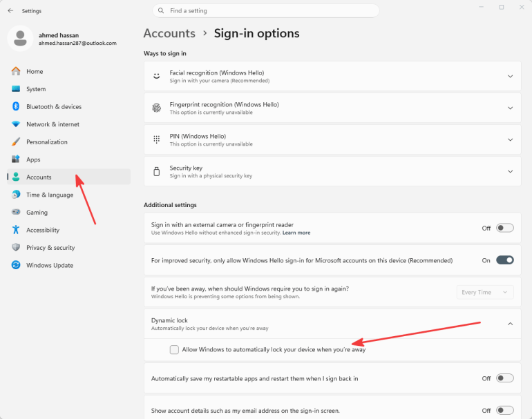Screen dimensions: 532x419
Task: Click the Personalization paintbrush icon
Action: point(16,142)
